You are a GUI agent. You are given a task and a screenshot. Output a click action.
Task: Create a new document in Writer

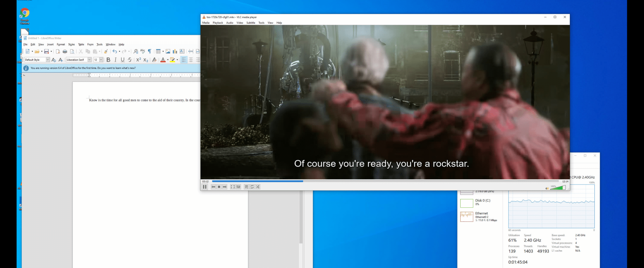click(28, 51)
